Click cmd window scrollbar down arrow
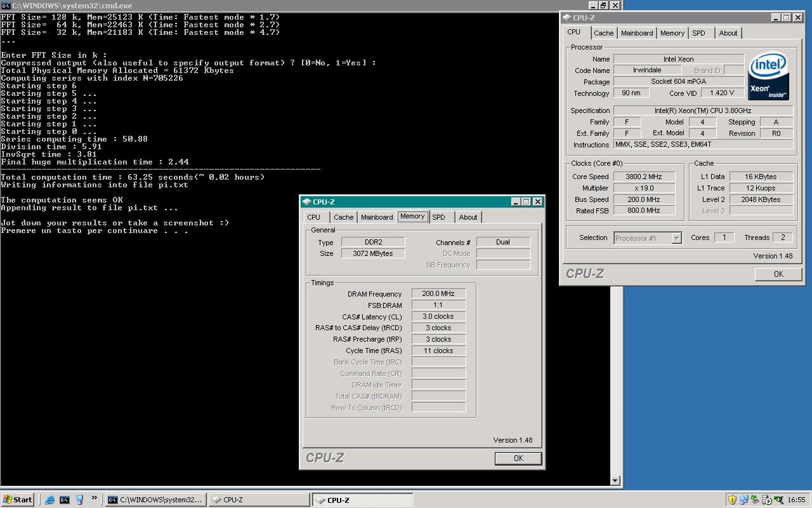Viewport: 812px width, 508px height. [615, 481]
